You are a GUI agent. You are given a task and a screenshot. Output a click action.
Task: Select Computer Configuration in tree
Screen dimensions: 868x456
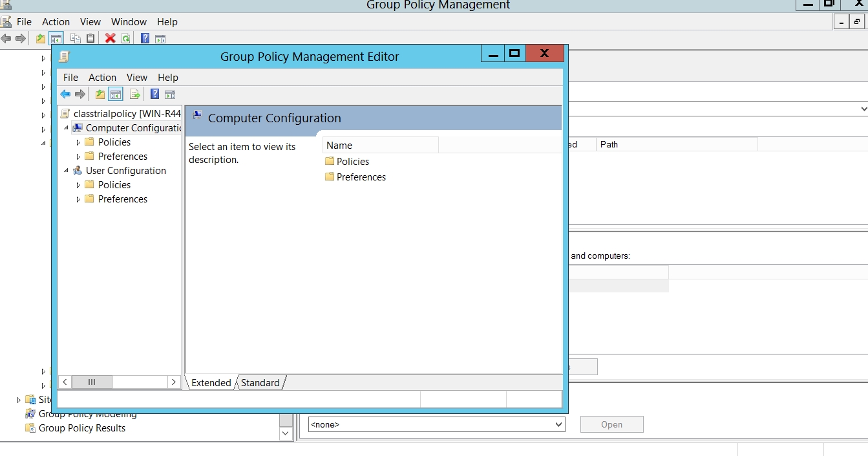133,128
